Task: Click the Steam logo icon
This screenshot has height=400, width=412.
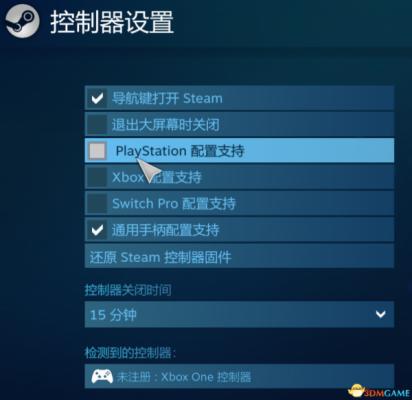Action: point(23,21)
